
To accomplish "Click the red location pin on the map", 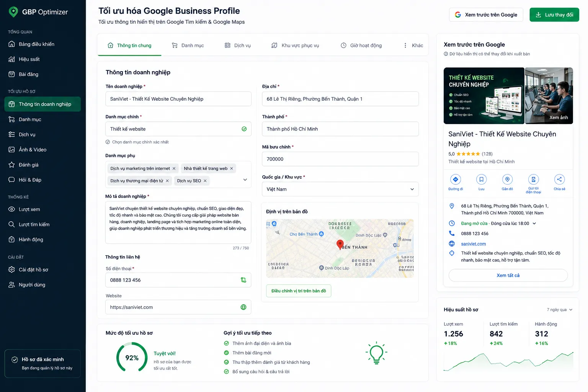I will click(x=340, y=245).
